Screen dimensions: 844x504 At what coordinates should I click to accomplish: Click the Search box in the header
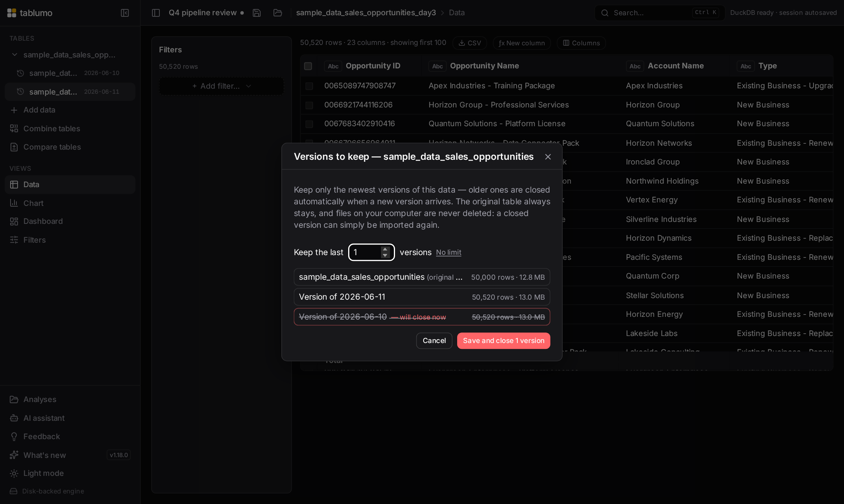660,13
